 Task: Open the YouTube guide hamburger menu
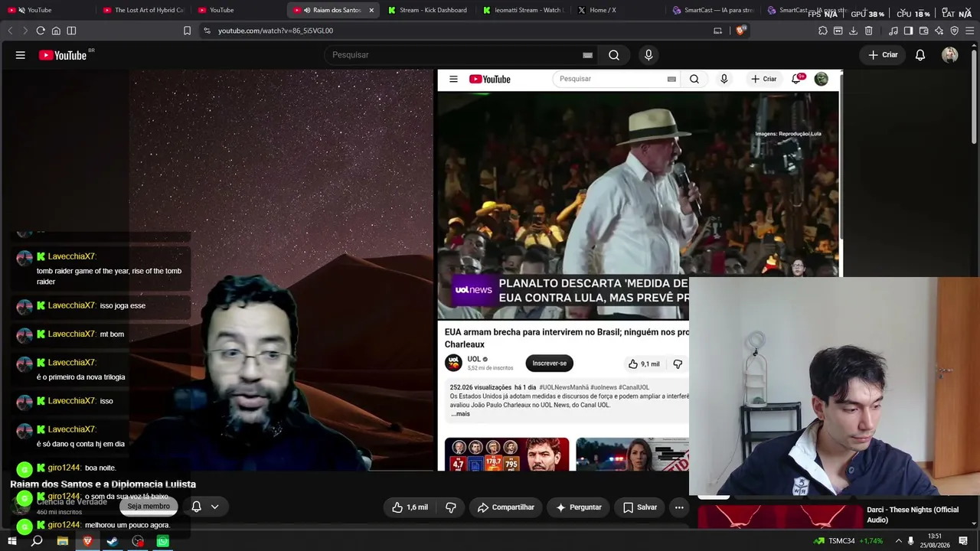21,55
